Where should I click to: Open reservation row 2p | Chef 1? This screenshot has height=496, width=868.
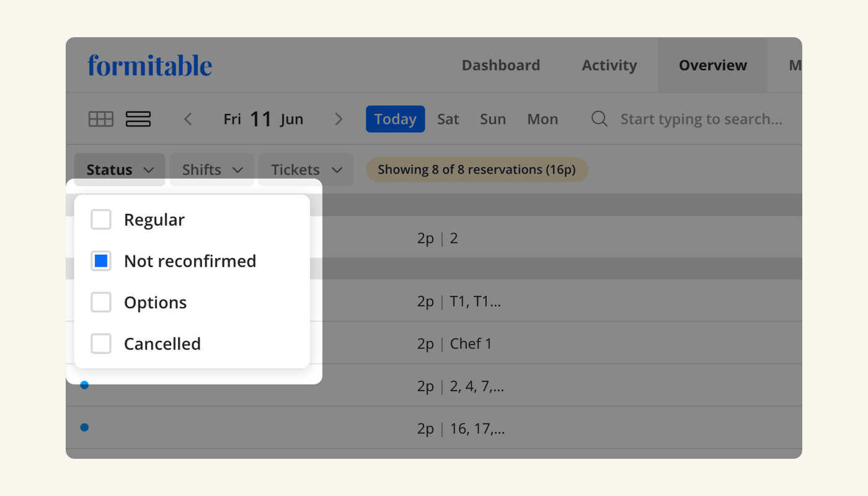tap(434, 343)
